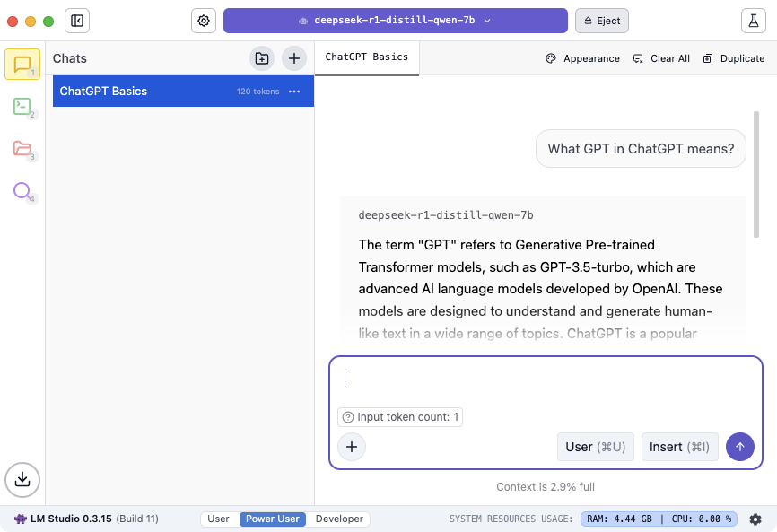
Task: Click the chat scrollbar
Action: pyautogui.click(x=756, y=174)
